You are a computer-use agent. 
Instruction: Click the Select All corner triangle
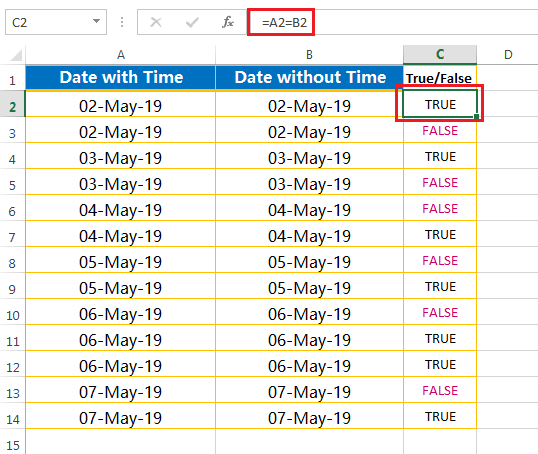(x=16, y=55)
